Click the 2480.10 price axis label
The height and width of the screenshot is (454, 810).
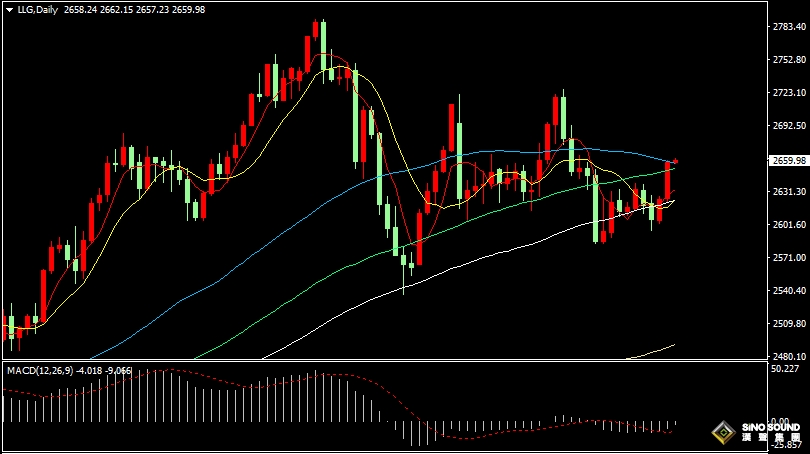coord(789,356)
